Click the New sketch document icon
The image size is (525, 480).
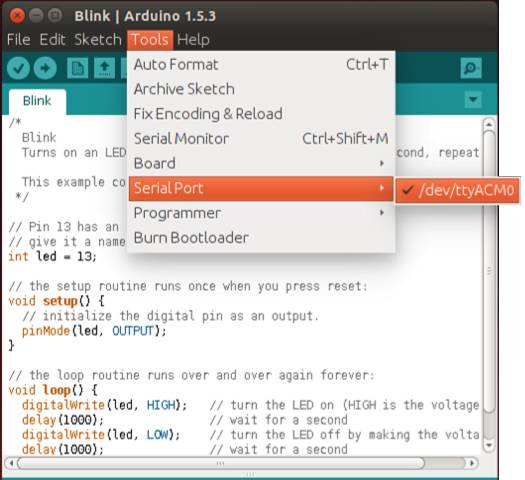coord(77,68)
